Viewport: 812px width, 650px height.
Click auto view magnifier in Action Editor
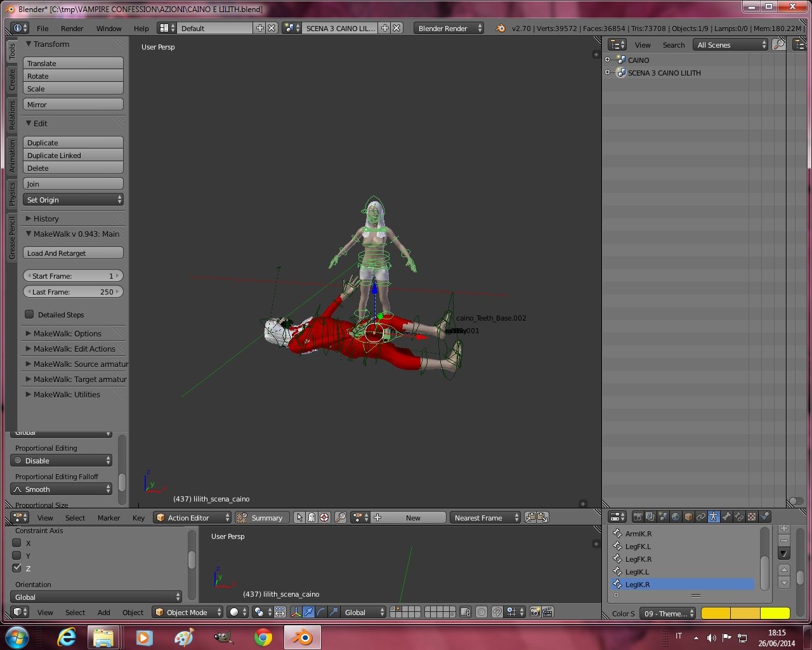pos(341,517)
